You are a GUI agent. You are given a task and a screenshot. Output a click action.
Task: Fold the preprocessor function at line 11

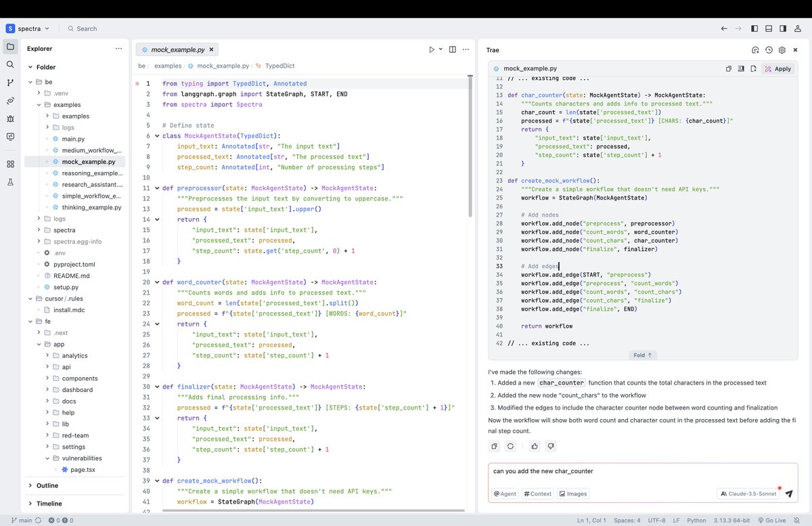(156, 188)
